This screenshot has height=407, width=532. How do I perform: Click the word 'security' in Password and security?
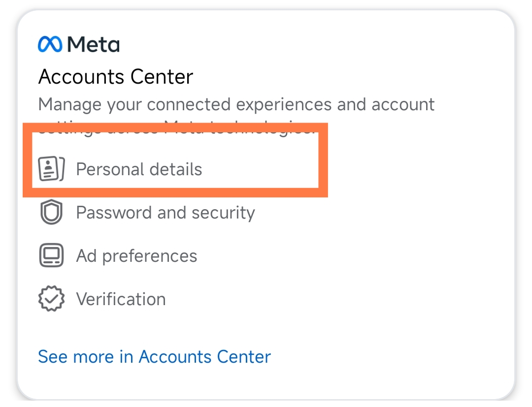[223, 213]
